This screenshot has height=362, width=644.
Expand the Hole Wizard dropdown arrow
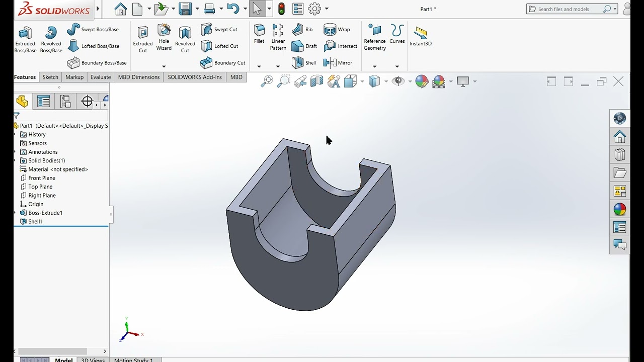coord(164,66)
